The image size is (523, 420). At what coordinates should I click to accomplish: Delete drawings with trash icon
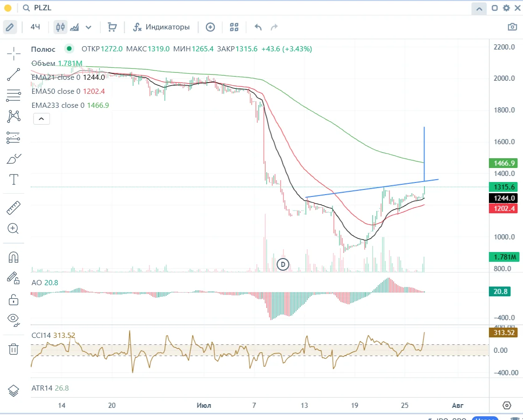[x=14, y=349]
